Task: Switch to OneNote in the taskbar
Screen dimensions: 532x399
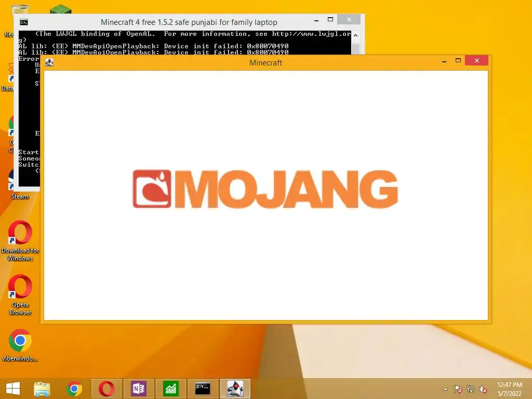Action: pyautogui.click(x=138, y=389)
